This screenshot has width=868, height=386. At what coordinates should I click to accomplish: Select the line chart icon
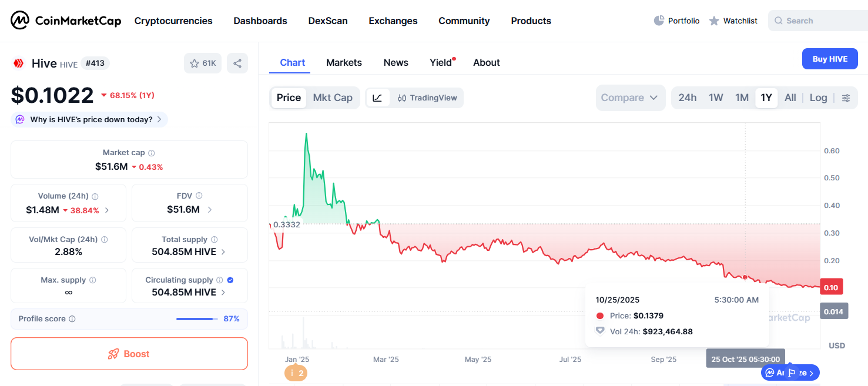tap(377, 98)
